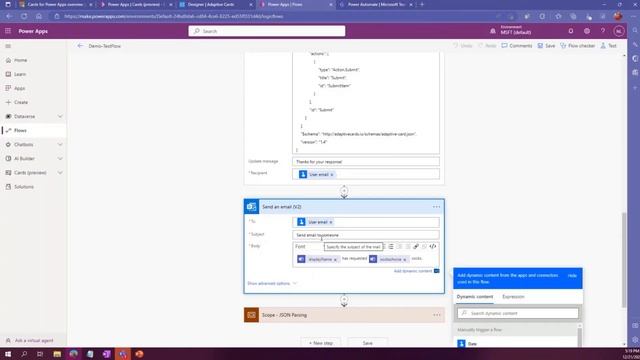The height and width of the screenshot is (360, 640).
Task: Remove User email token from Recipient field
Action: pyautogui.click(x=332, y=175)
